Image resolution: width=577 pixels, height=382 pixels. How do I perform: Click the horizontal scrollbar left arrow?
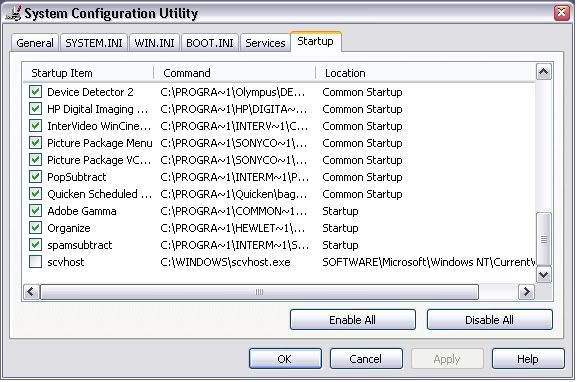[x=31, y=292]
